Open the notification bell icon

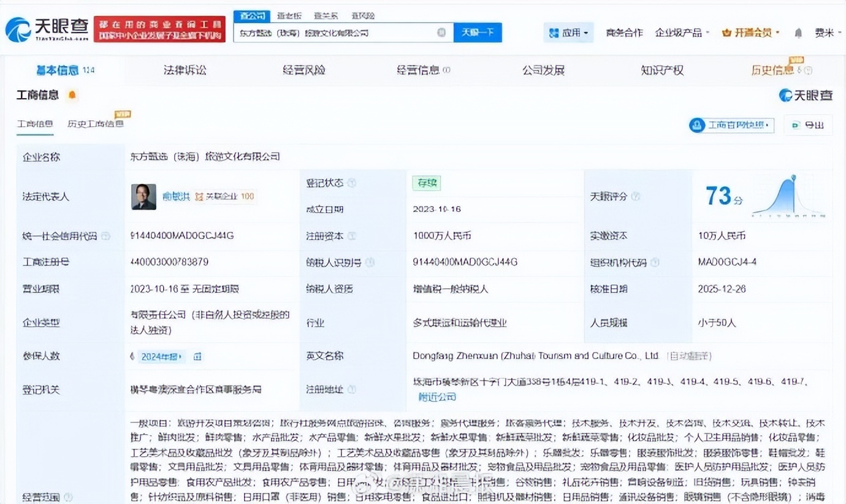[798, 34]
